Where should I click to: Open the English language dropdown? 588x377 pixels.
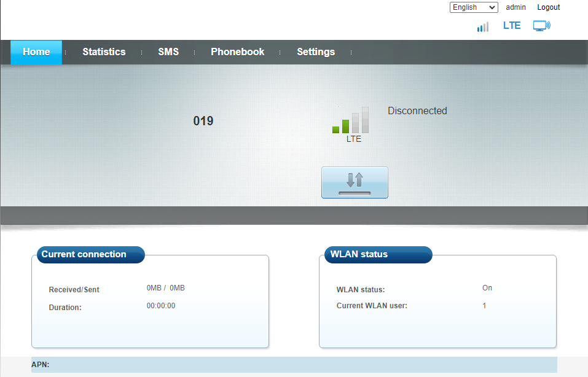[x=474, y=7]
